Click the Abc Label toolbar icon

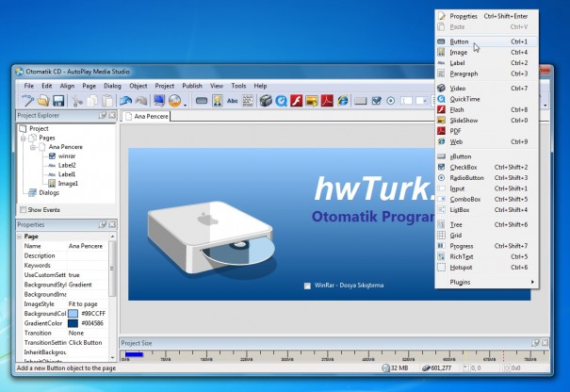(233, 101)
